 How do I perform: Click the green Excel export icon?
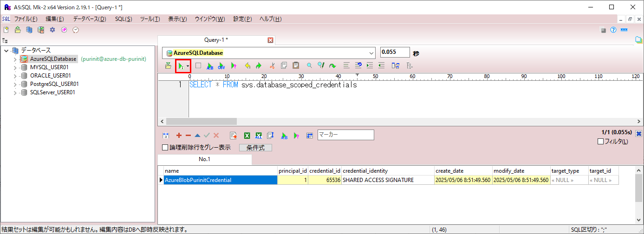247,136
